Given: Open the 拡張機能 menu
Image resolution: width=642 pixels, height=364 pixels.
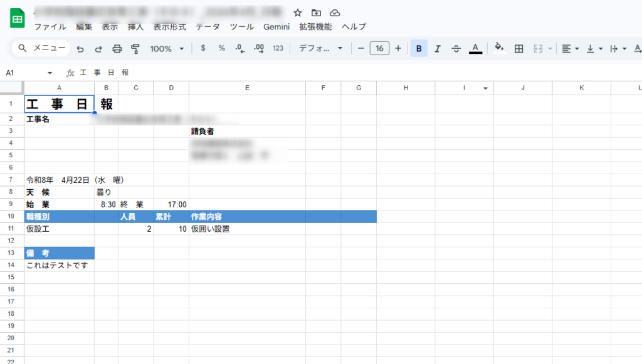Looking at the screenshot, I should [315, 27].
